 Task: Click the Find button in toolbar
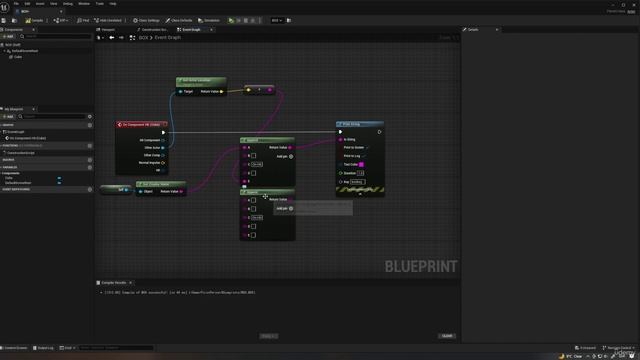pyautogui.click(x=83, y=20)
